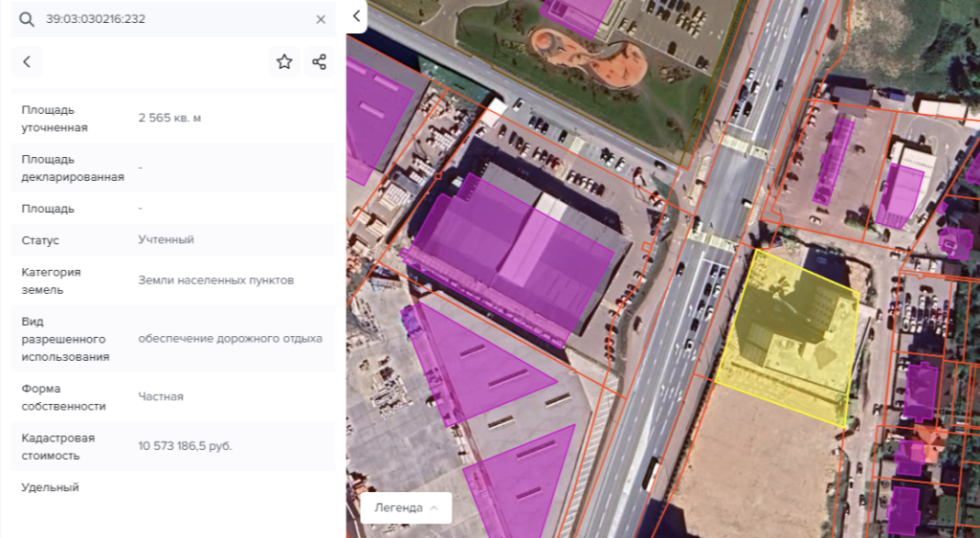Viewport: 980px width, 538px height.
Task: Select cadastral value 10 573 186,5 руб.
Action: (185, 446)
